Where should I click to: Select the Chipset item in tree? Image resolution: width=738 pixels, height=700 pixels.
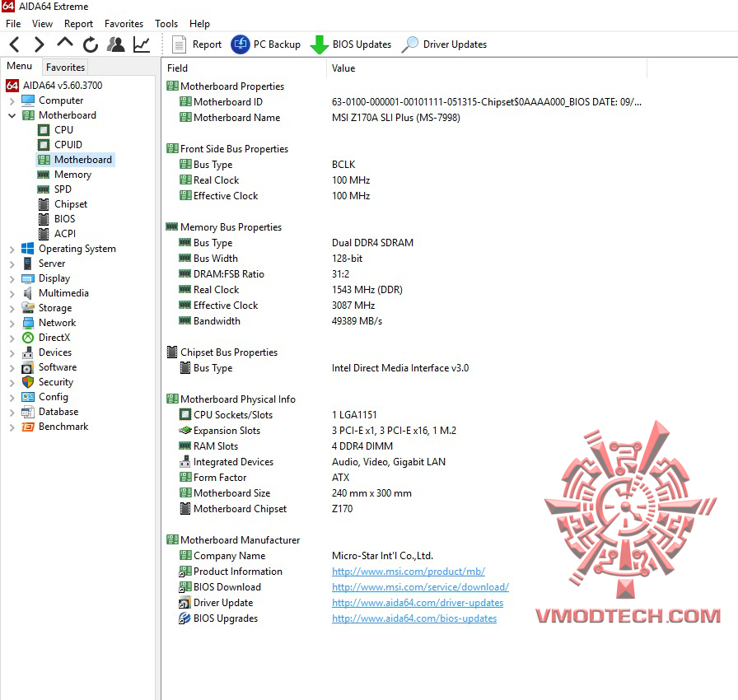pyautogui.click(x=71, y=204)
